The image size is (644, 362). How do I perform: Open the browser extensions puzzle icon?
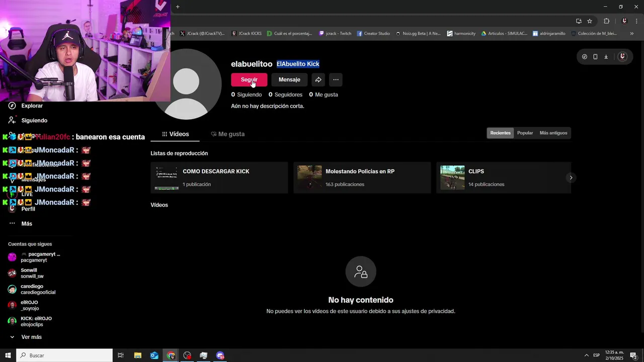coord(606,21)
